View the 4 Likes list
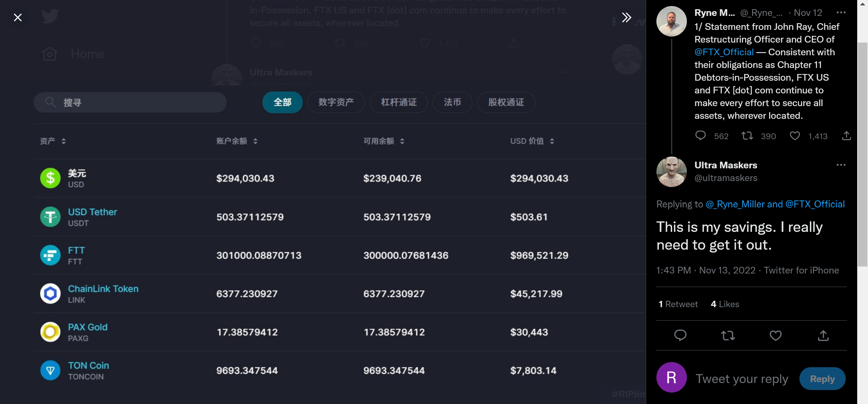 tap(725, 304)
